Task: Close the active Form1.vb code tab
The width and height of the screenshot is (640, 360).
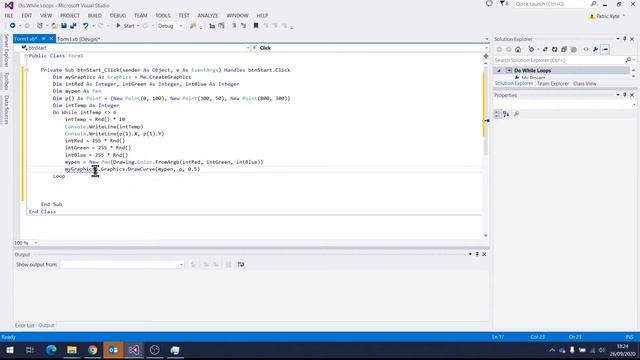Action: pos(51,39)
